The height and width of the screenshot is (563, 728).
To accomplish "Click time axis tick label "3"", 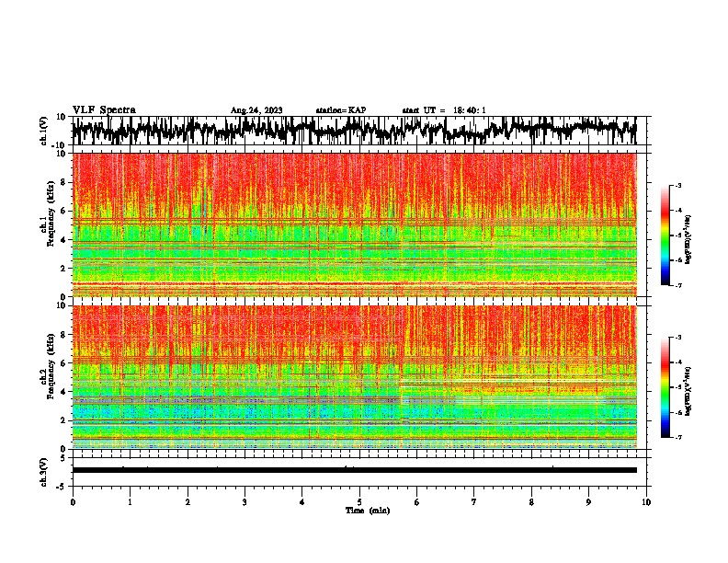I will point(245,502).
